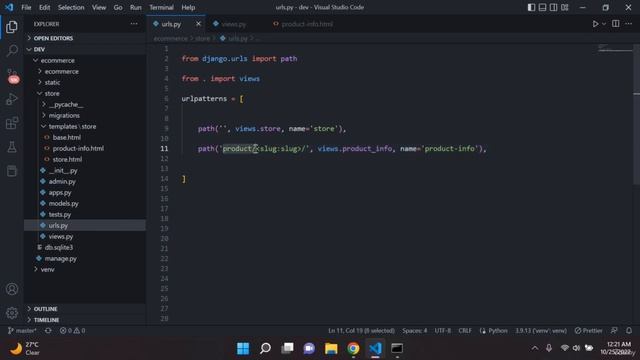The width and height of the screenshot is (640, 360).
Task: Open the Selection menu
Action: click(71, 7)
